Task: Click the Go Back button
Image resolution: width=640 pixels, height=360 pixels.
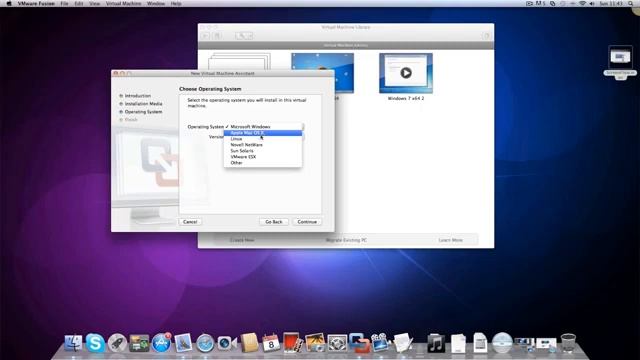Action: tap(273, 222)
